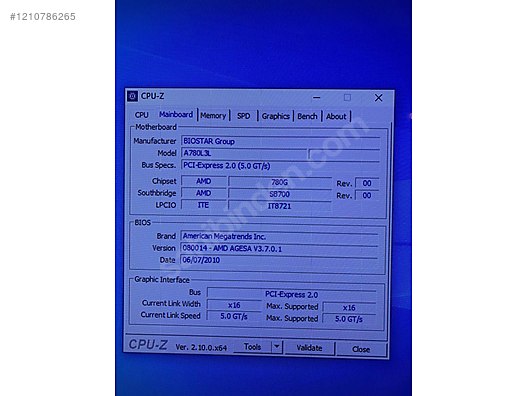The image size is (528, 396).
Task: Click Southbridge model value SB700
Action: tap(279, 194)
